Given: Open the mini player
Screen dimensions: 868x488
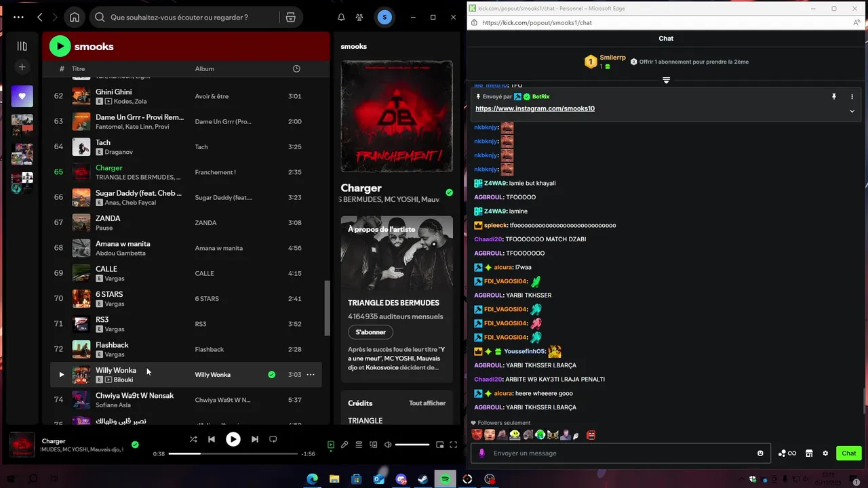Looking at the screenshot, I should 440,445.
